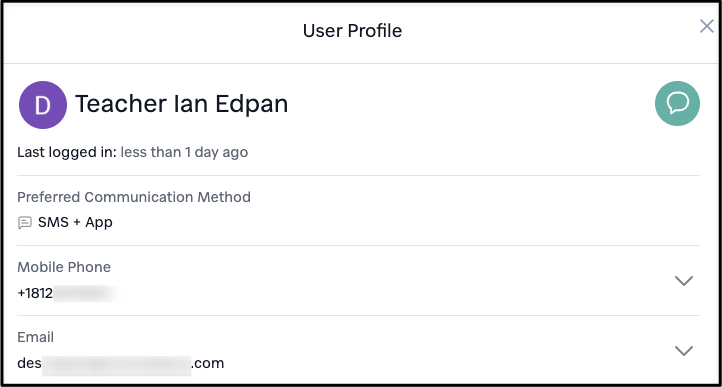Click the Email field label
This screenshot has height=387, width=722.
pos(35,337)
